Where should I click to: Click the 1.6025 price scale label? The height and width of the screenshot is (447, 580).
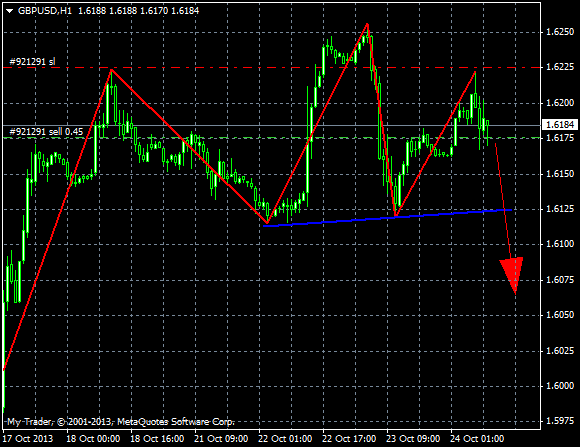[560, 350]
